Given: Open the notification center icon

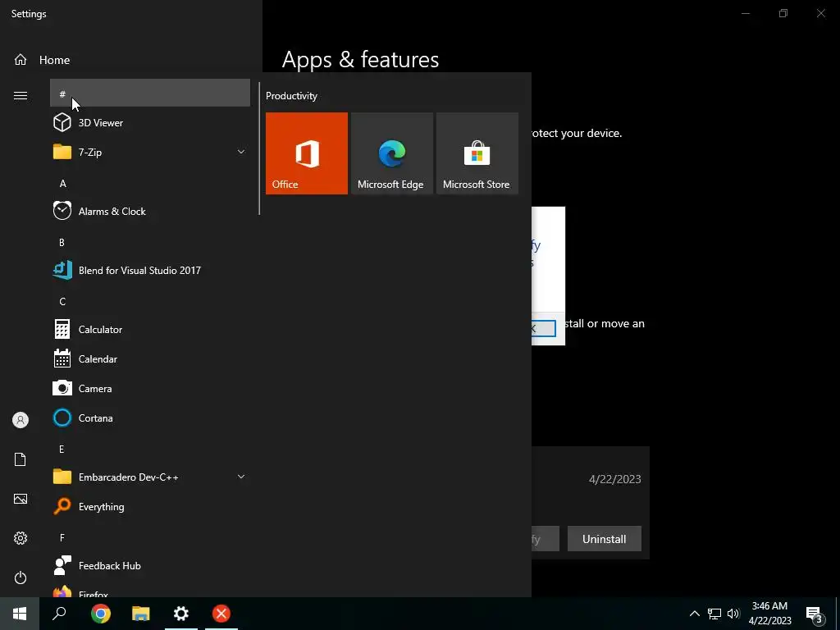Looking at the screenshot, I should tap(815, 614).
